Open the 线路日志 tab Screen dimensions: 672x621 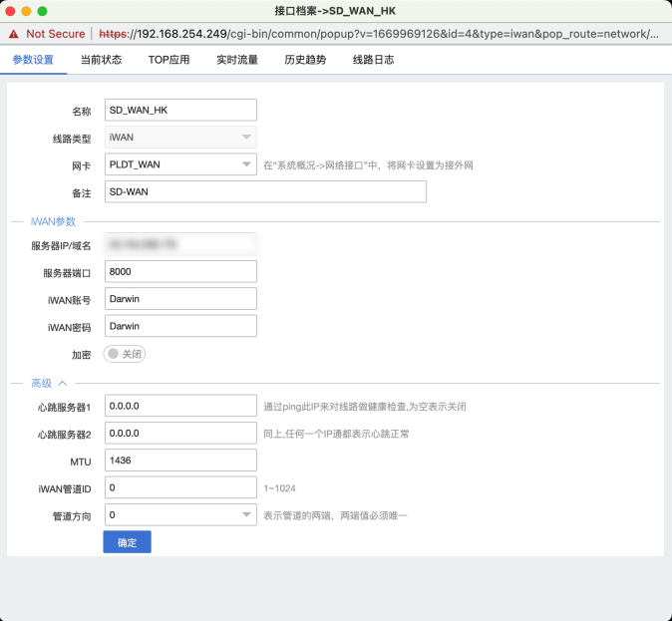[x=373, y=60]
